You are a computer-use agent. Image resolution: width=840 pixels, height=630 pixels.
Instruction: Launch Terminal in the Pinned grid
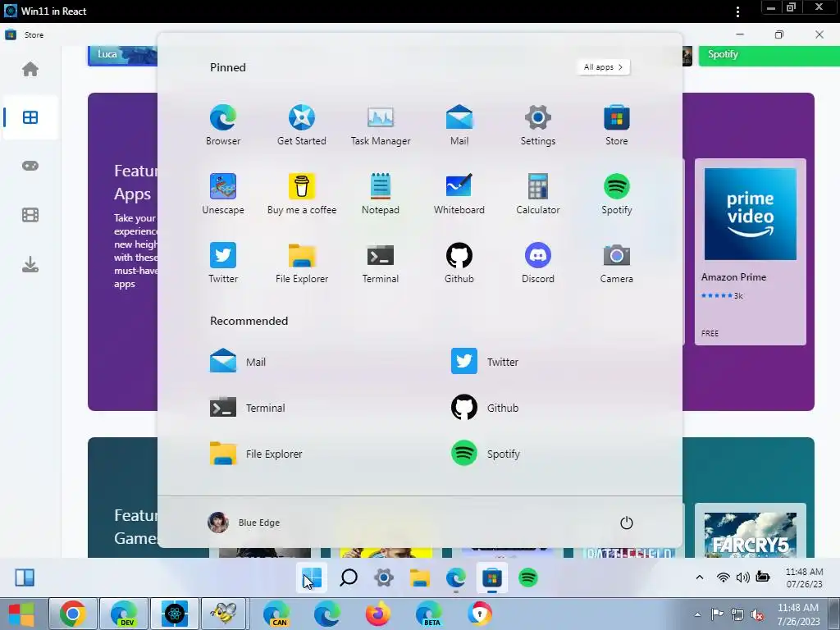381,262
